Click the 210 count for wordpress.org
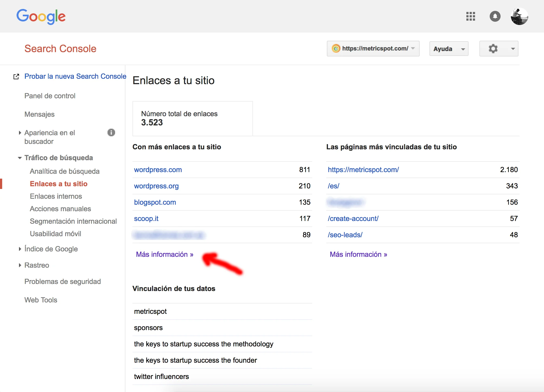Screen dimensions: 544x392 [305, 186]
